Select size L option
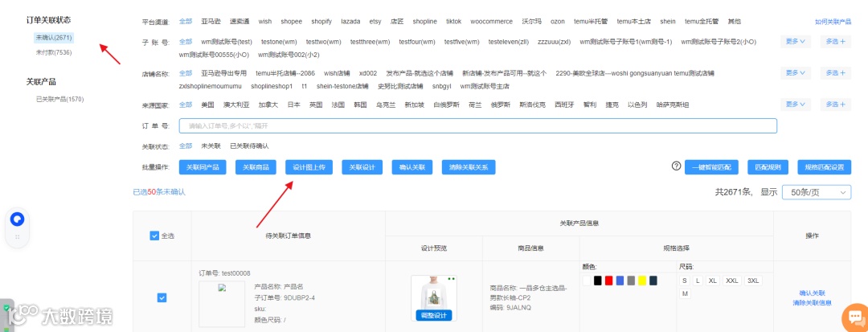 tap(698, 281)
